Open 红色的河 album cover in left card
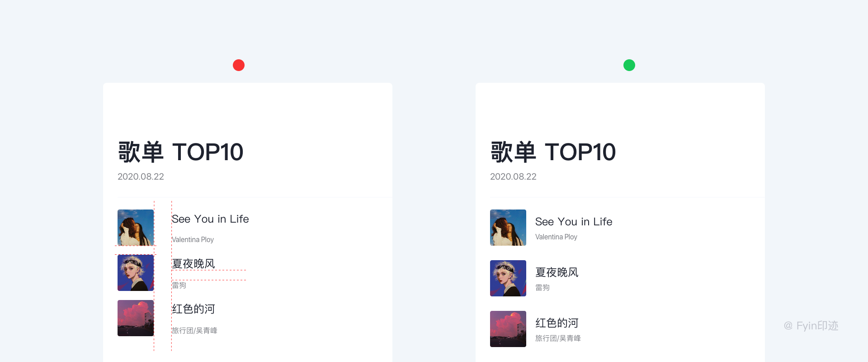This screenshot has width=868, height=362. 136,318
